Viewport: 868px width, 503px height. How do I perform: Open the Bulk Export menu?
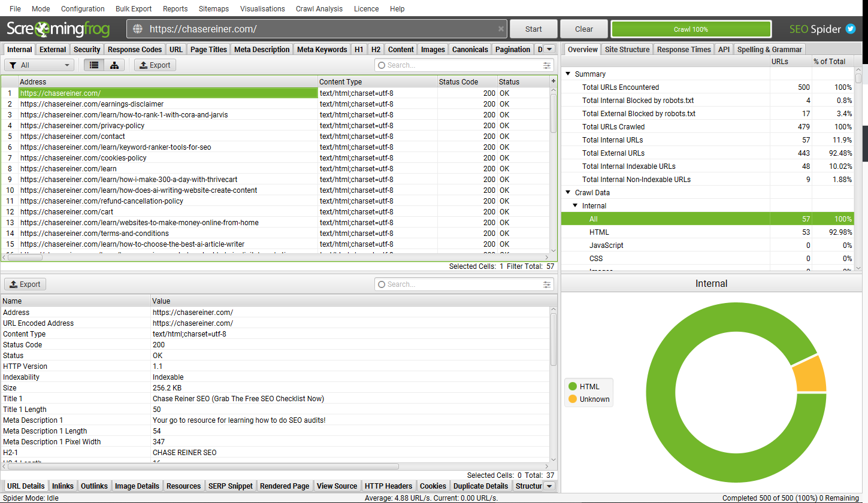(134, 9)
